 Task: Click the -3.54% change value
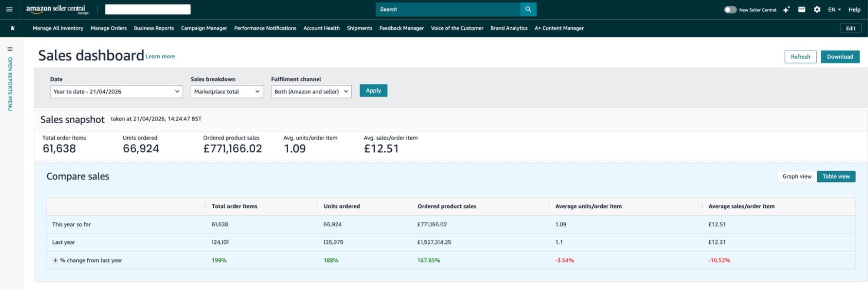coord(564,260)
